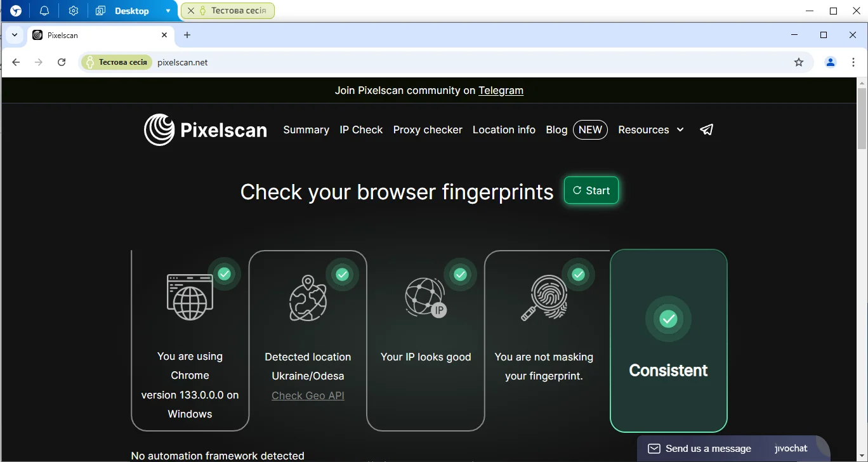Open notifications bell icon in the top bar
Viewport: 868px width, 462px height.
pyautogui.click(x=44, y=11)
